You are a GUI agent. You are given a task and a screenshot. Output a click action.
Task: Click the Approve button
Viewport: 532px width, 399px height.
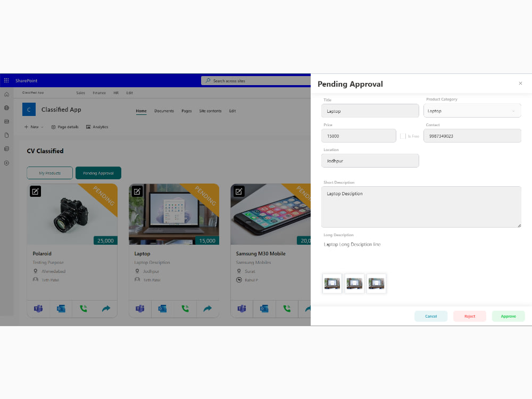(508, 316)
